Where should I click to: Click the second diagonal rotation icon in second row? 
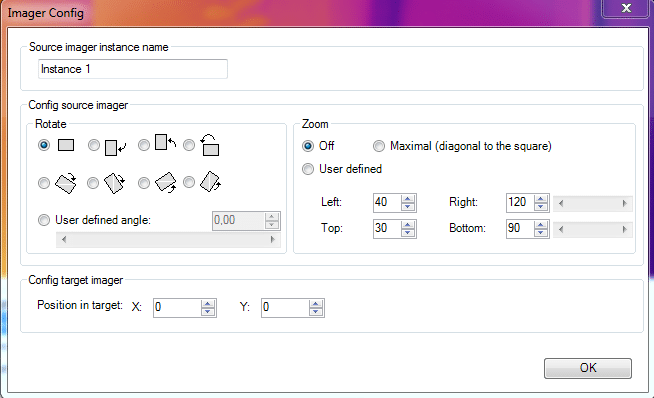pos(115,183)
